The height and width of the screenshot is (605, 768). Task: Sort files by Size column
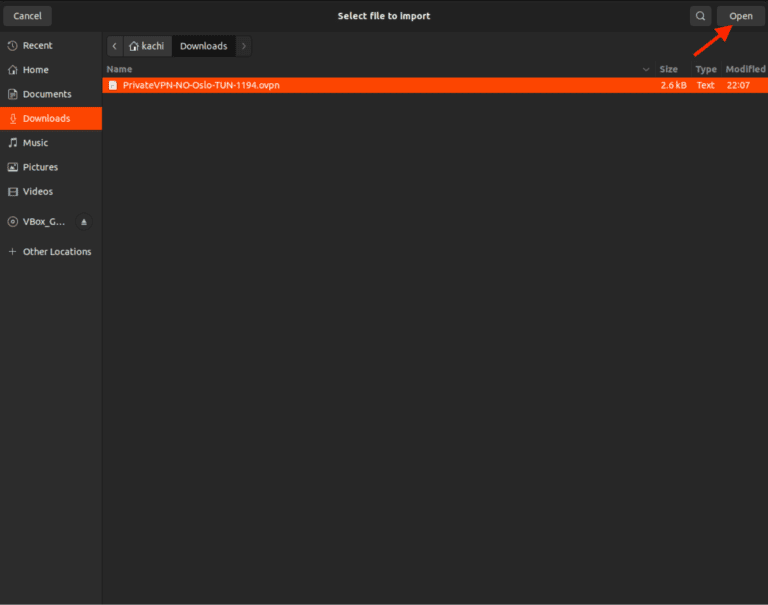click(668, 70)
